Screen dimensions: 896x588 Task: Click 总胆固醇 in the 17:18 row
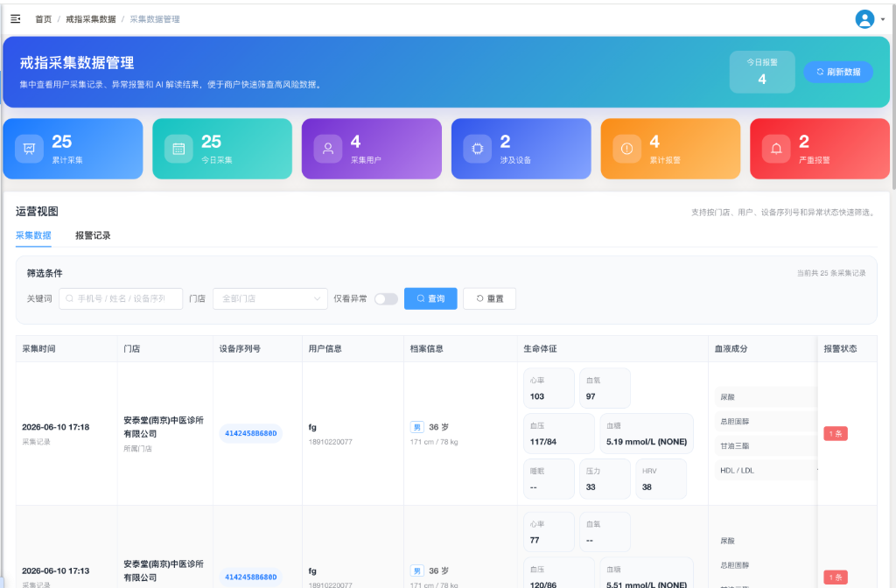735,422
